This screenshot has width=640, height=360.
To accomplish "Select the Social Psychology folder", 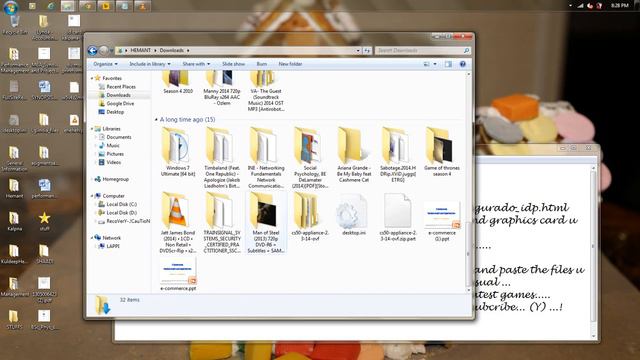I will (310, 158).
